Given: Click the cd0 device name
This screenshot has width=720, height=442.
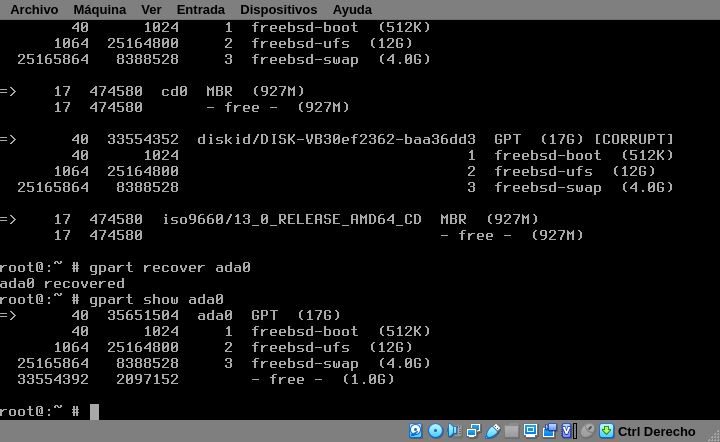Looking at the screenshot, I should (174, 91).
